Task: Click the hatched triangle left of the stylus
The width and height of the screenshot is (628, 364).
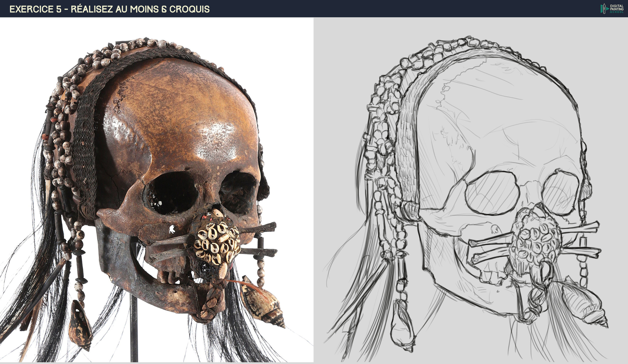Action: (602, 9)
